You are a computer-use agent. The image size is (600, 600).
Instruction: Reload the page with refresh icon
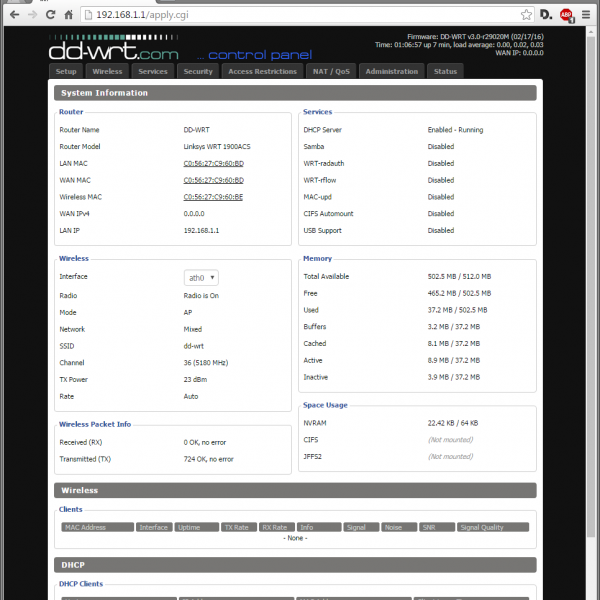coord(52,15)
